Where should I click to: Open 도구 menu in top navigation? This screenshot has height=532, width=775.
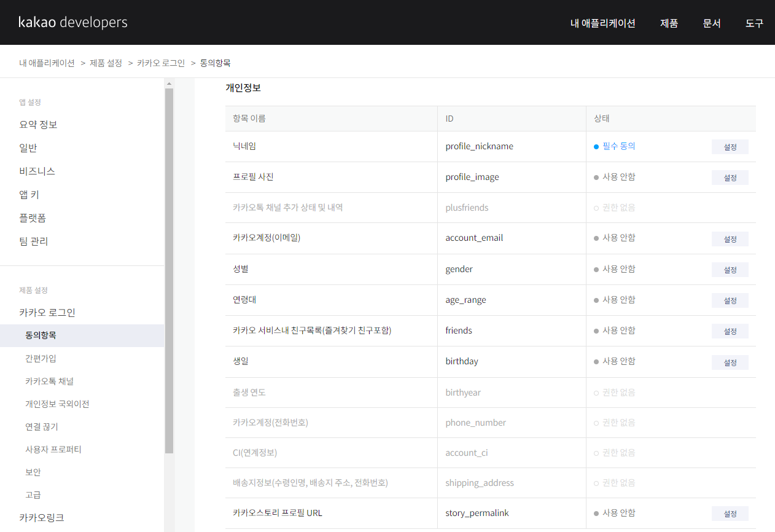tap(754, 23)
